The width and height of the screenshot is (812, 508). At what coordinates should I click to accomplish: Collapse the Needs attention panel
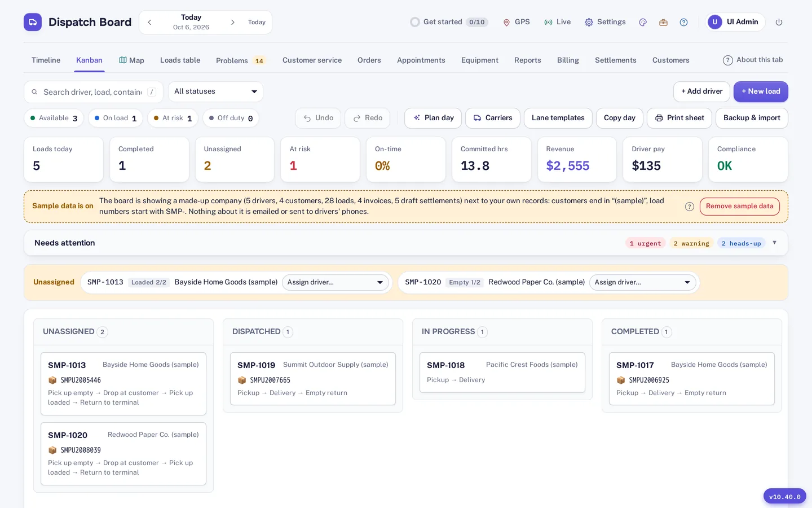[774, 243]
